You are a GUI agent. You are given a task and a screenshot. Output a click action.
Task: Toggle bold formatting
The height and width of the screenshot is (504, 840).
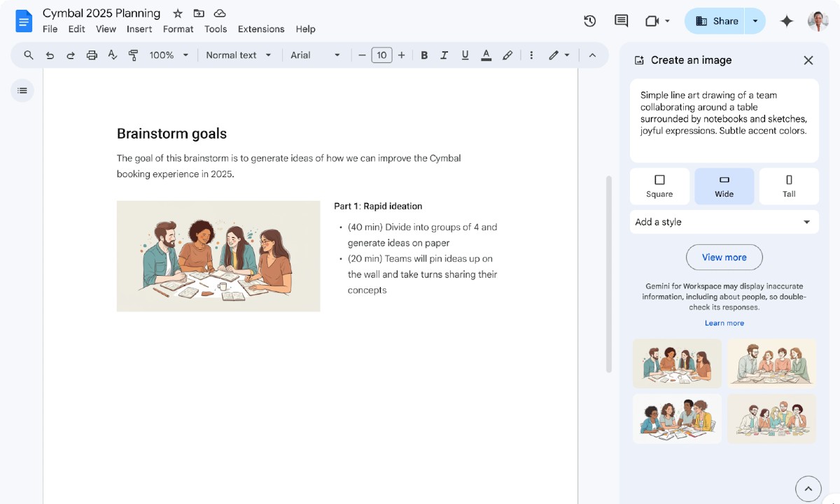pyautogui.click(x=424, y=55)
